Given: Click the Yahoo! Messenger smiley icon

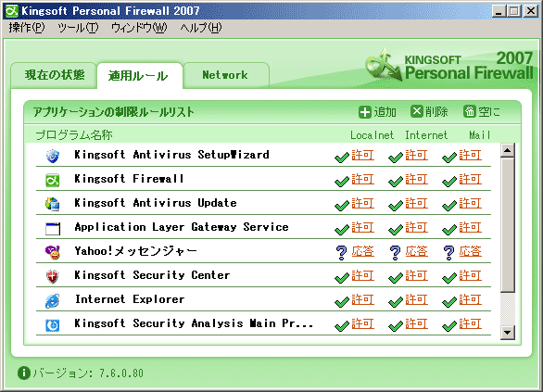Looking at the screenshot, I should (53, 252).
